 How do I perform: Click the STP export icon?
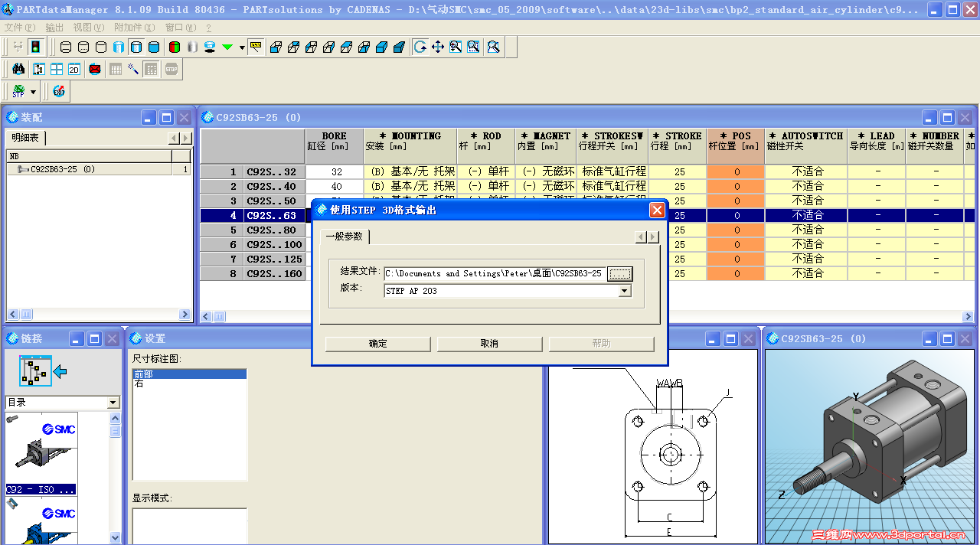tap(18, 92)
